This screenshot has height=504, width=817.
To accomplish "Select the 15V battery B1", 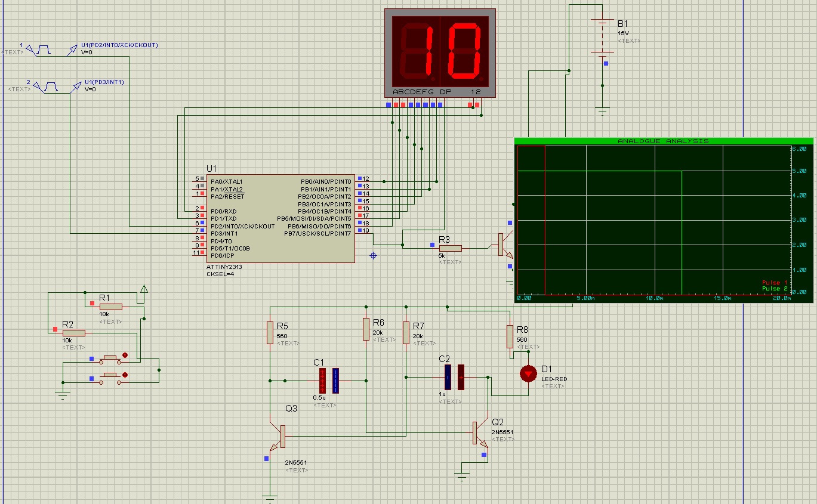I will (603, 37).
